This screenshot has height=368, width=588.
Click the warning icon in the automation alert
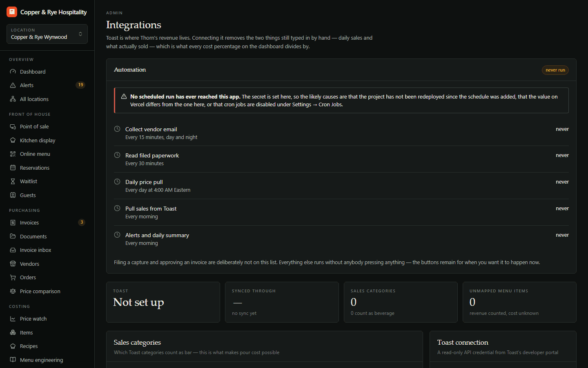pos(124,96)
